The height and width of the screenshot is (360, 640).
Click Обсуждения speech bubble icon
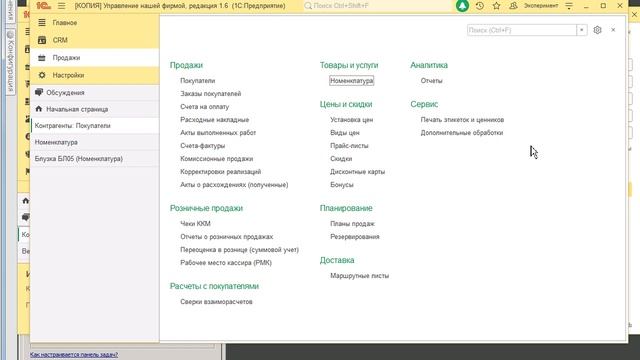[39, 92]
